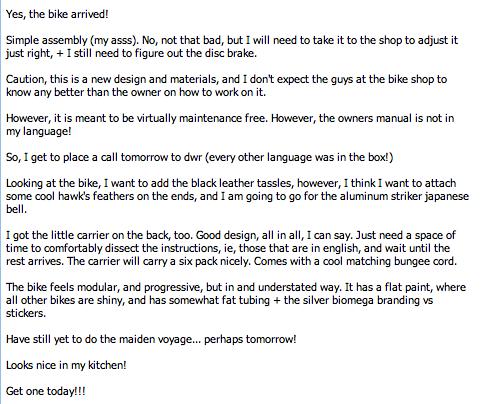Click the word 'stickers.' ending the paragraph
Screen dimensions: 481x404
click(26, 313)
